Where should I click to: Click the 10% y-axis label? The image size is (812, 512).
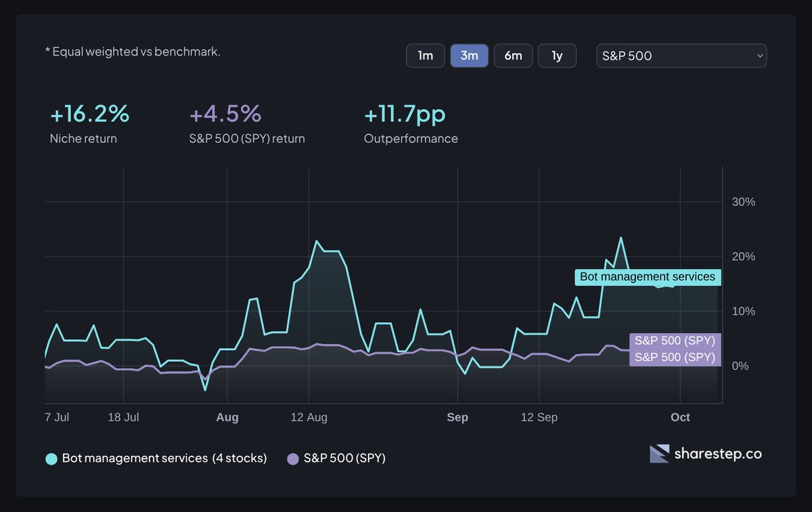coord(744,312)
